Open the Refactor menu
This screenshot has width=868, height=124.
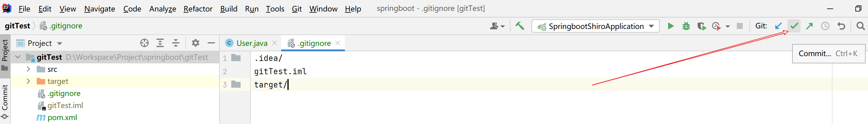(x=198, y=9)
